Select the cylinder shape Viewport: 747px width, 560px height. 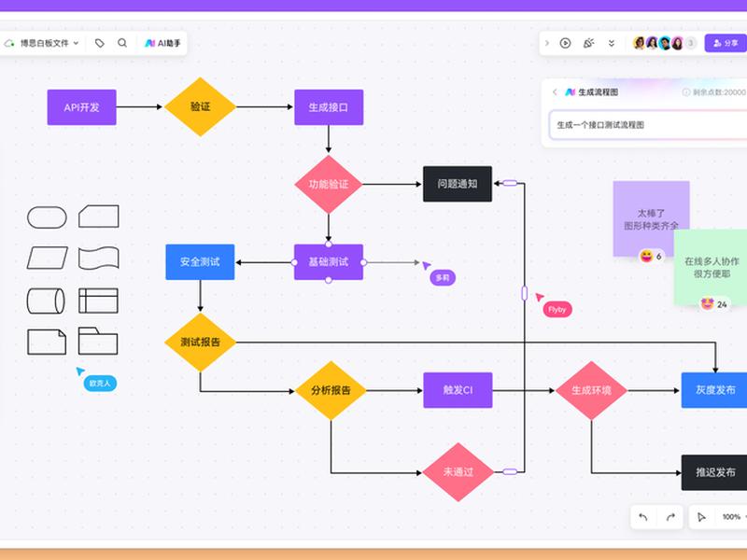[x=46, y=301]
